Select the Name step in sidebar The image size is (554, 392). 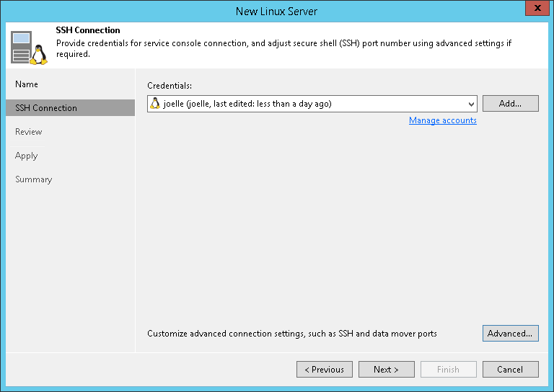click(x=27, y=84)
